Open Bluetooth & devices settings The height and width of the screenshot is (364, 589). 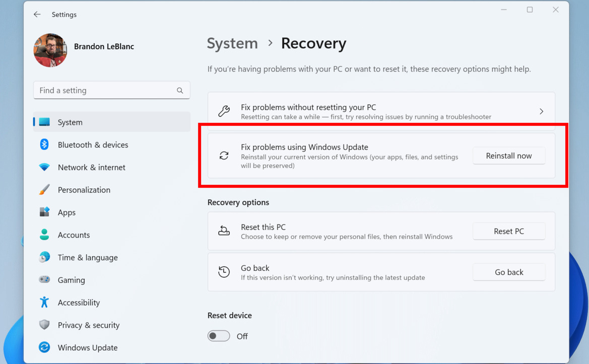[x=111, y=145]
